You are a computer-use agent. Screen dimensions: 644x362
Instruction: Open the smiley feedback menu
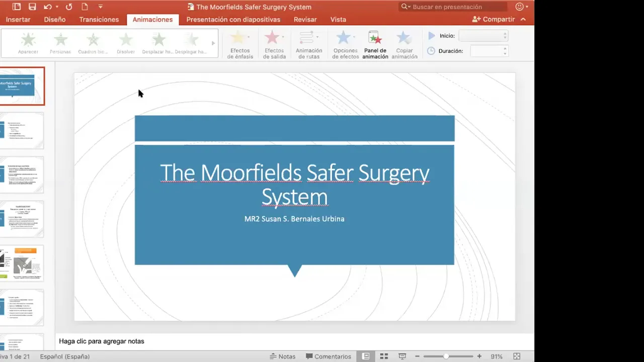pos(521,7)
